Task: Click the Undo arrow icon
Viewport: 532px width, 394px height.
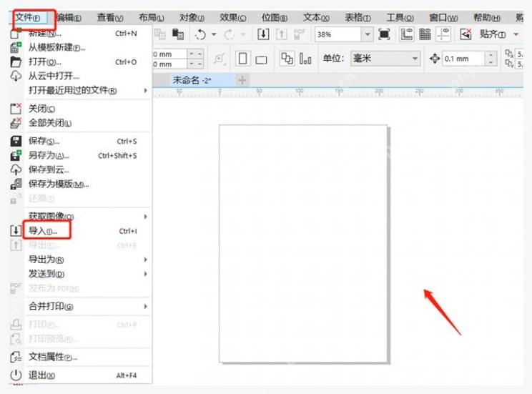Action: point(200,34)
